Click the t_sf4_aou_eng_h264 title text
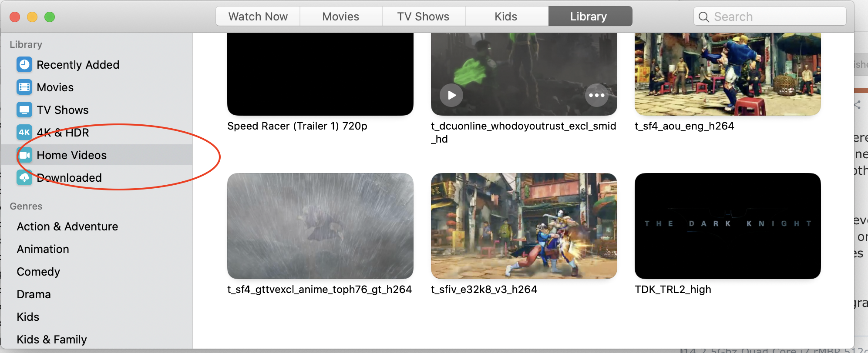 684,126
